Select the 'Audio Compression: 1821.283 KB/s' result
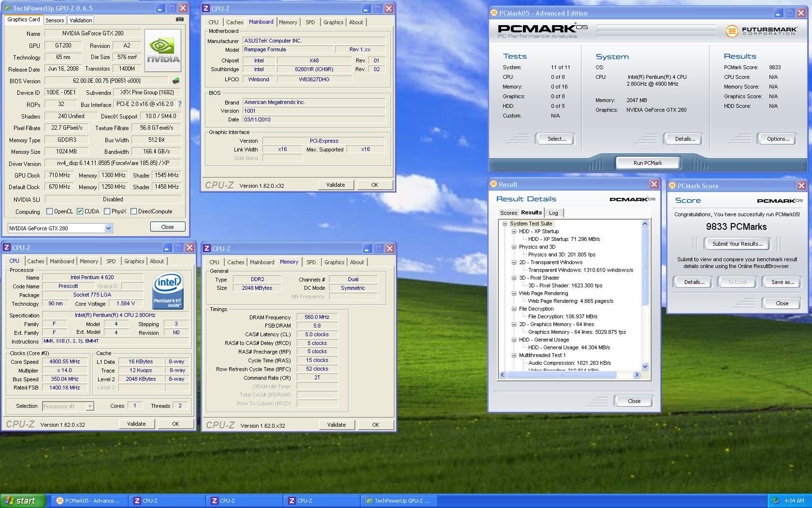 569,363
